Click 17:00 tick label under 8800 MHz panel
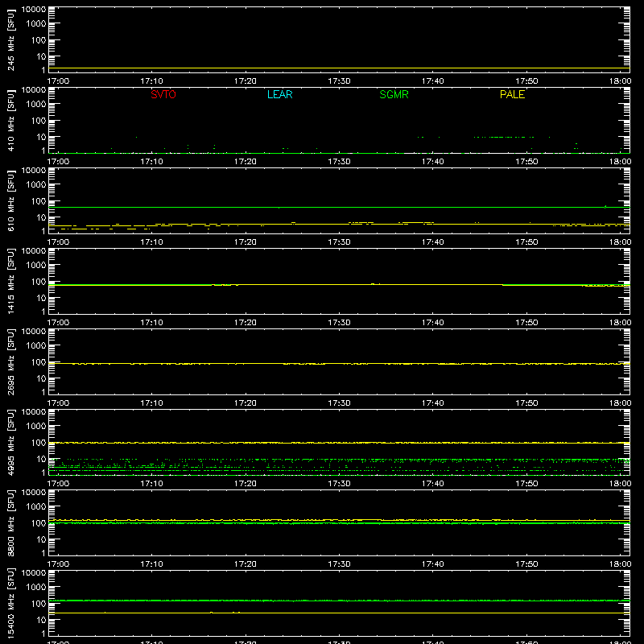Image resolution: width=644 pixels, height=644 pixels. tap(58, 564)
